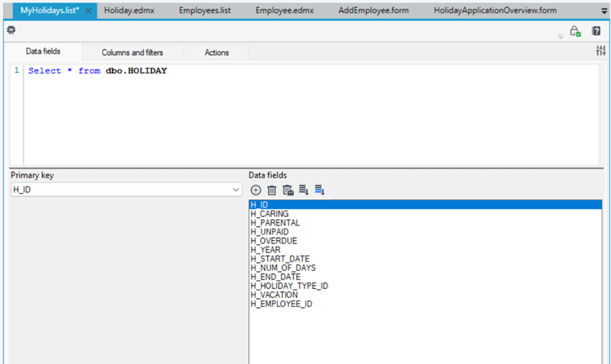Select H_START_DATE field
This screenshot has height=364, width=611.
point(425,259)
